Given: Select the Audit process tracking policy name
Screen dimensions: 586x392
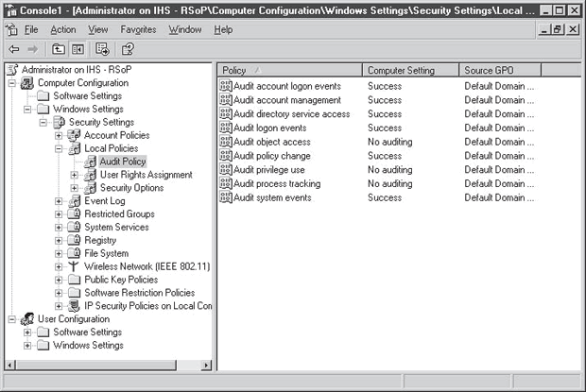Looking at the screenshot, I should tap(277, 183).
